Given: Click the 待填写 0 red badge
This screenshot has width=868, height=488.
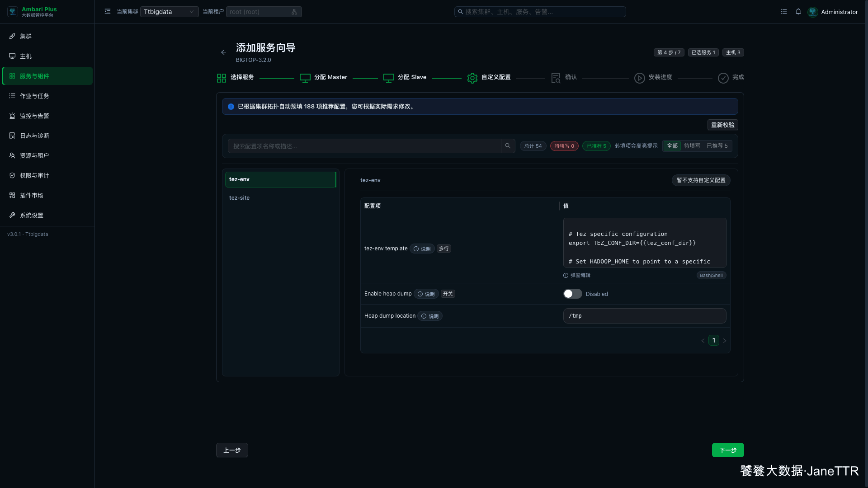Looking at the screenshot, I should tap(564, 146).
